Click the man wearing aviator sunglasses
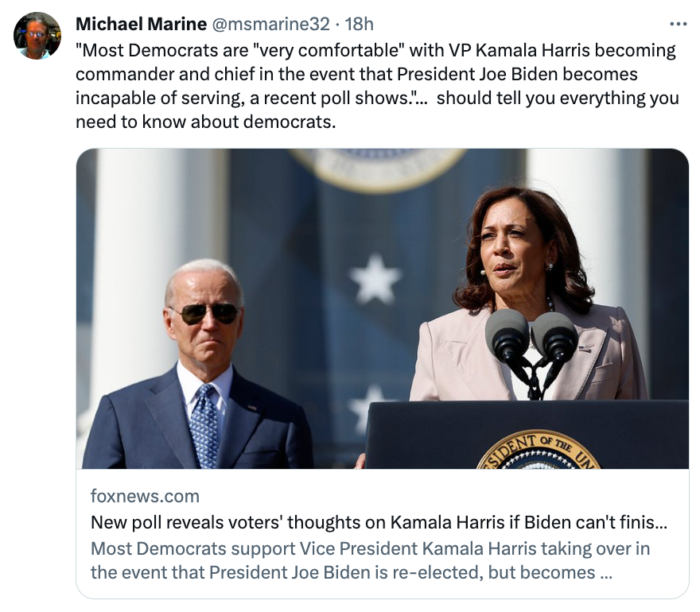This screenshot has height=612, width=700. tap(204, 334)
